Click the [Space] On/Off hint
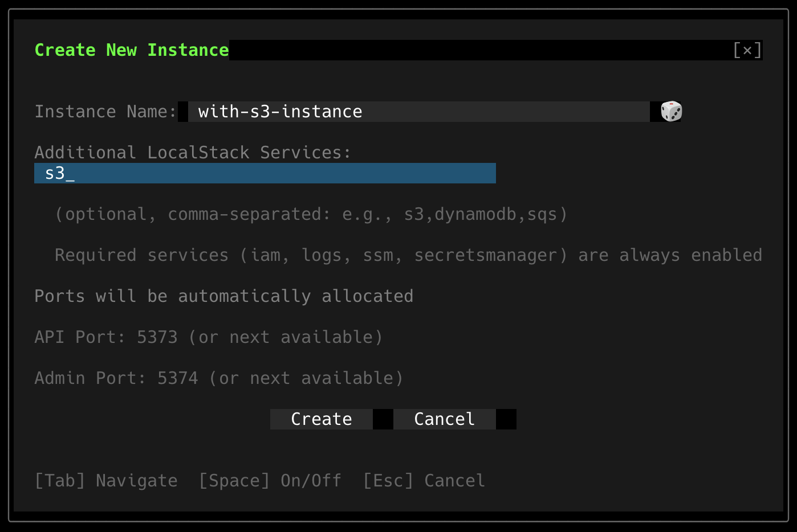 (x=270, y=480)
